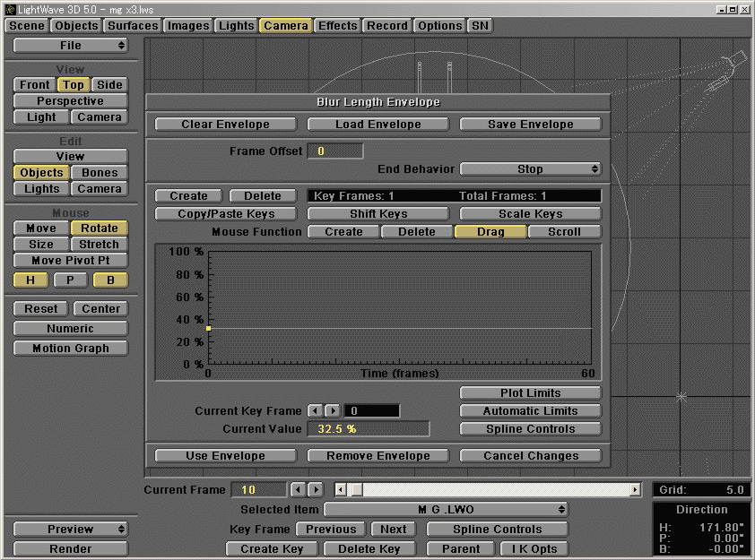Toggle the B bank axis button
755x560 pixels.
pos(109,280)
